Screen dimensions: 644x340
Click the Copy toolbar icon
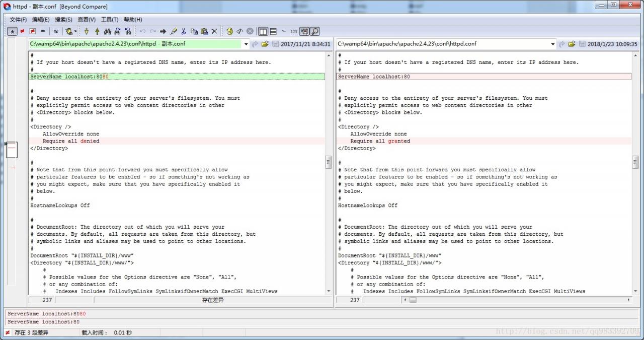194,31
